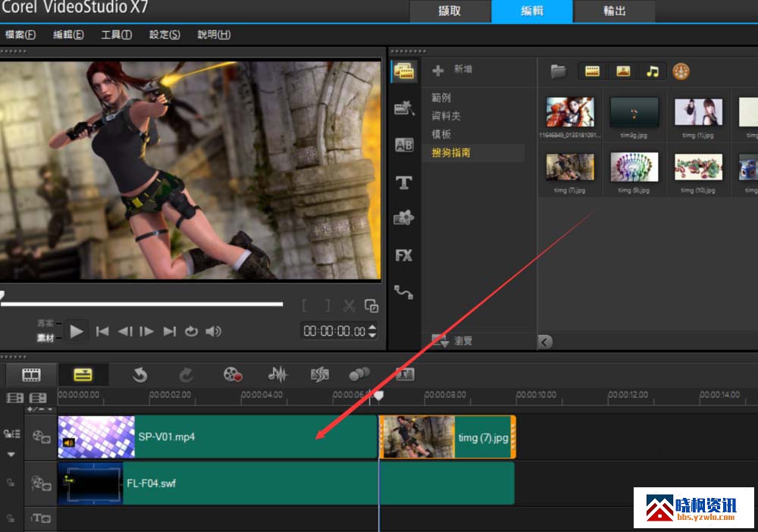758x532 pixels.
Task: Select the timg (7).jpg library thumbnail
Action: click(x=570, y=167)
